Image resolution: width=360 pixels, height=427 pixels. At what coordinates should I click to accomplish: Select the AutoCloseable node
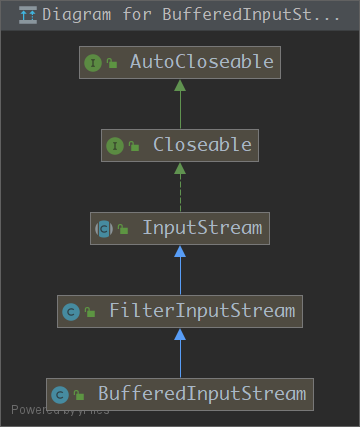pyautogui.click(x=180, y=63)
